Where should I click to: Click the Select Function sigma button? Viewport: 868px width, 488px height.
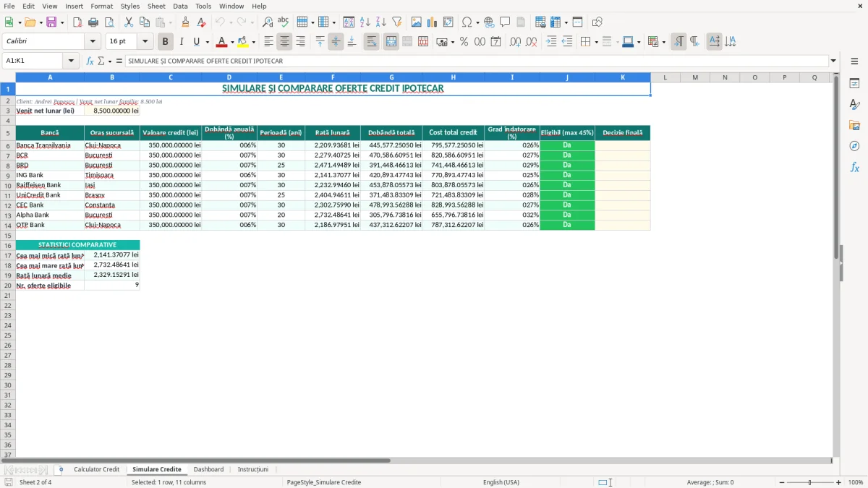click(101, 61)
